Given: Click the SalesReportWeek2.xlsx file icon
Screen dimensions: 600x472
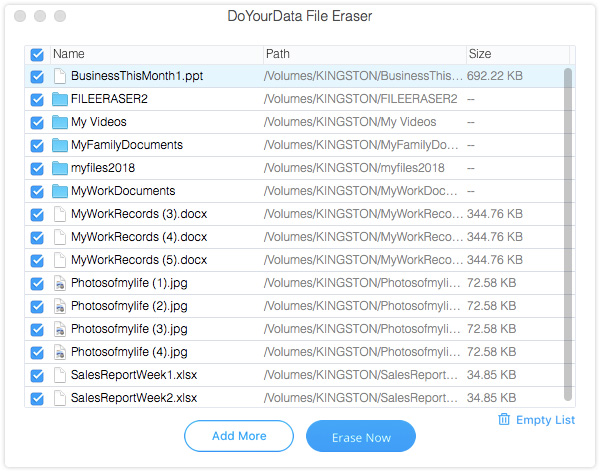Looking at the screenshot, I should pos(59,398).
